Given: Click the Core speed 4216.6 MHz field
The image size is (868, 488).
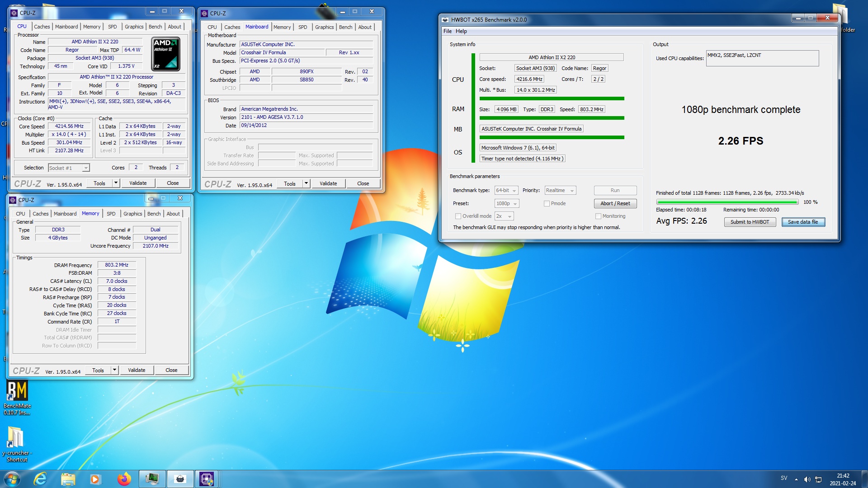Looking at the screenshot, I should tap(529, 79).
